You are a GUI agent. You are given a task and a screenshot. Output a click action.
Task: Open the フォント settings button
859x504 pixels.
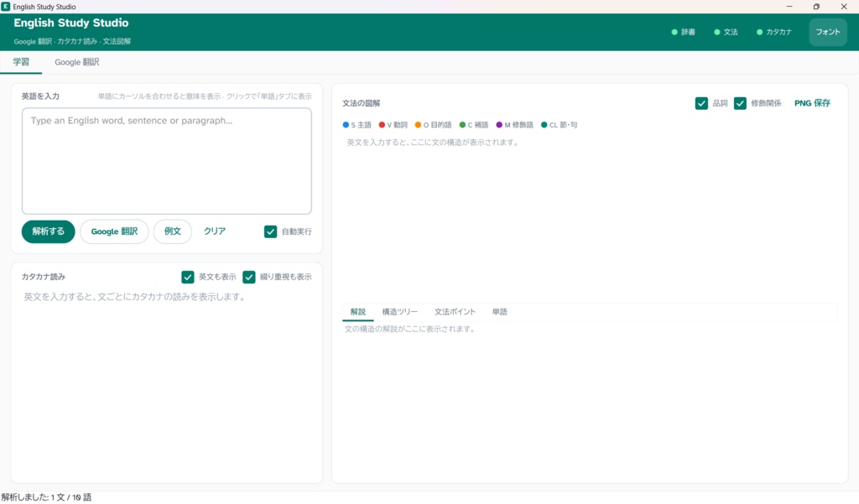[828, 33]
